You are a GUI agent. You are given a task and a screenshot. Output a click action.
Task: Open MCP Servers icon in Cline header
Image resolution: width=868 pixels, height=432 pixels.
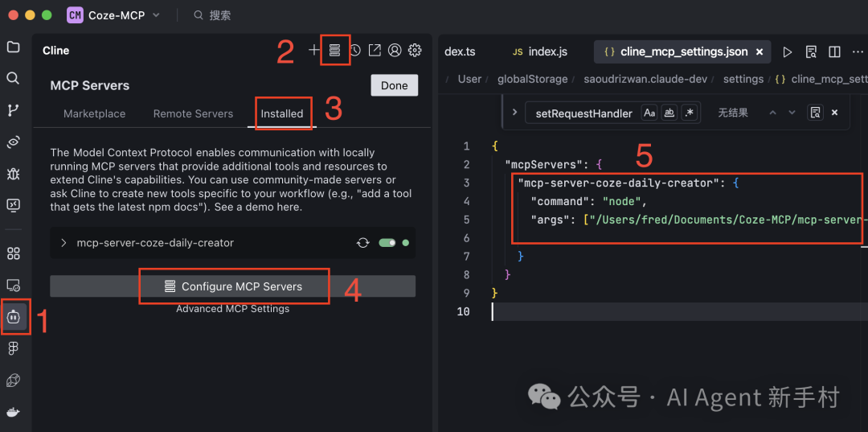334,51
